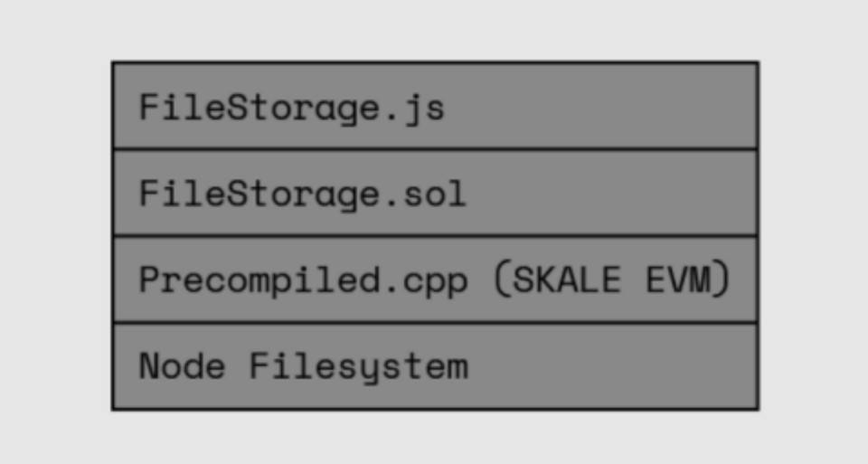
Task: Click the "FileStorage.sol" text label
Action: point(302,194)
